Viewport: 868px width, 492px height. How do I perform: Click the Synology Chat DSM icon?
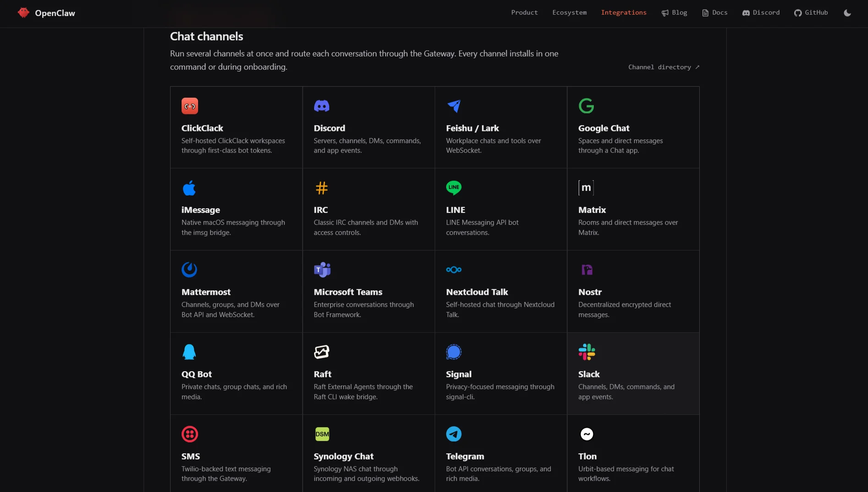[x=322, y=434]
